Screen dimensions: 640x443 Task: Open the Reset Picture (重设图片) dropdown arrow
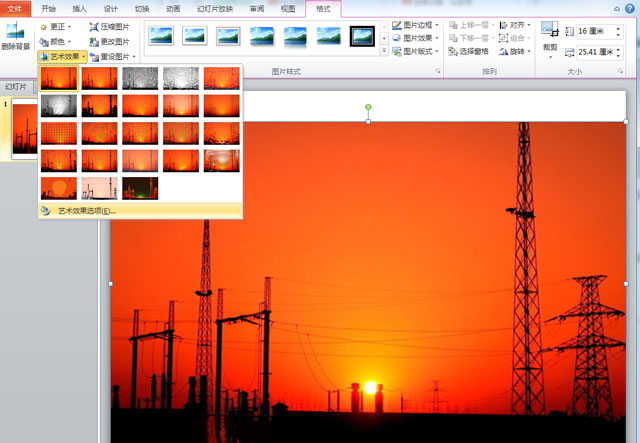tap(134, 57)
